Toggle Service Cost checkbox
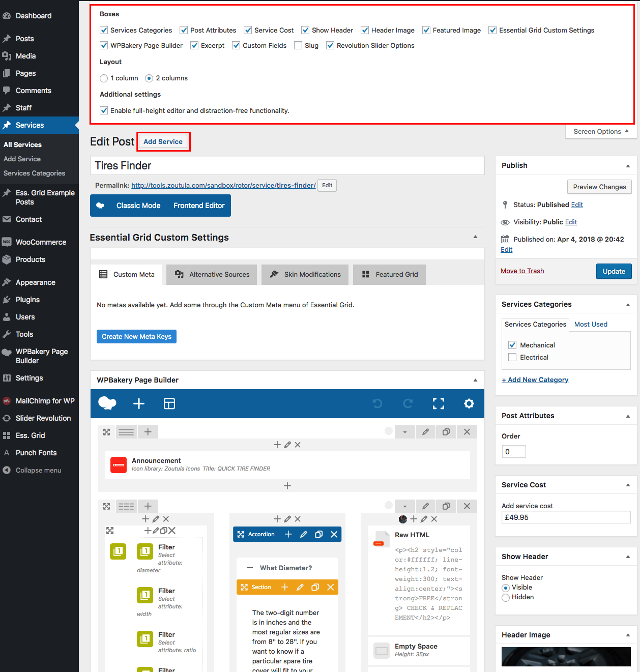Viewport: 640px width, 672px height. tap(248, 30)
